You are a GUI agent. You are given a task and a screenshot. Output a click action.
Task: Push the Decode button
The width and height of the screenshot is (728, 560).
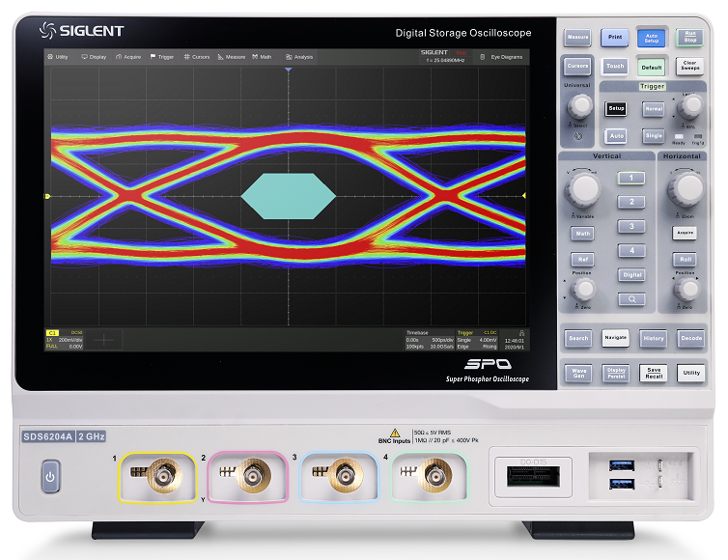tap(691, 339)
